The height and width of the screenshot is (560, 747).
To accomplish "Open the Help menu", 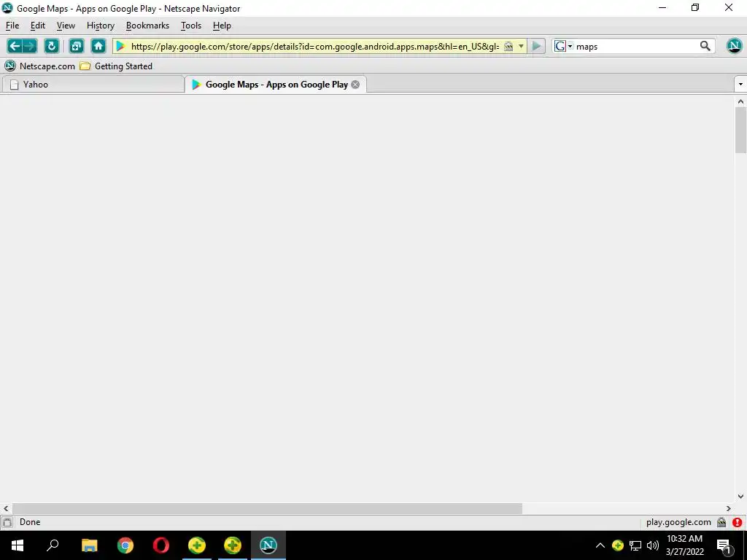I will coord(222,26).
